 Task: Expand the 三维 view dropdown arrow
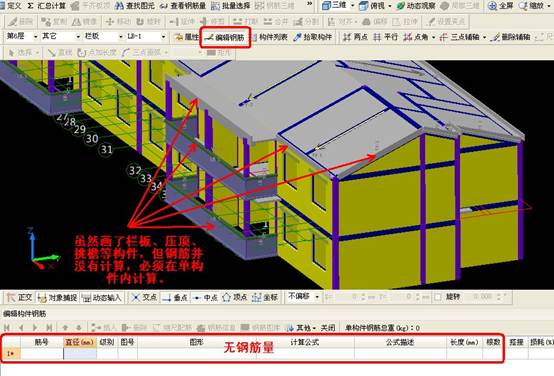pos(352,6)
